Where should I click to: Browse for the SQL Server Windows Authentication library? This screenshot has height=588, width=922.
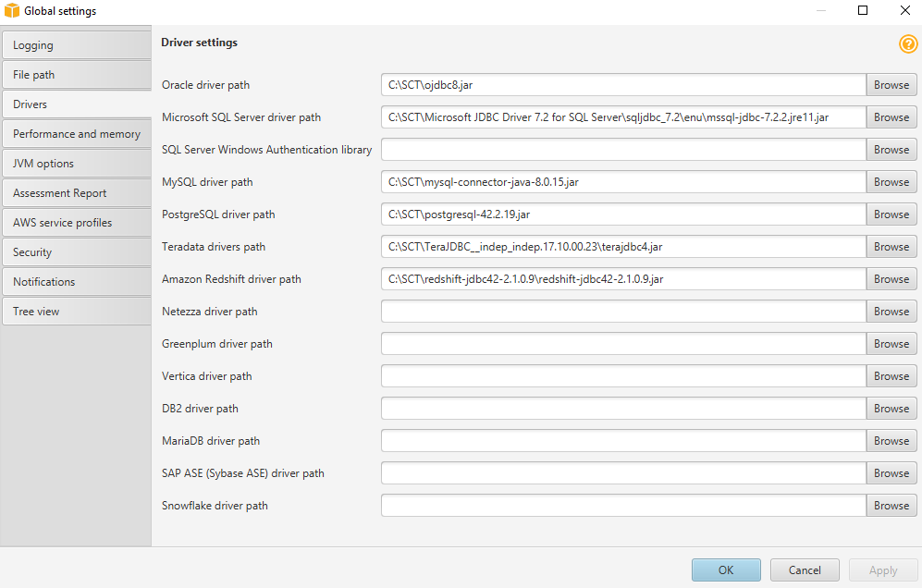[891, 149]
